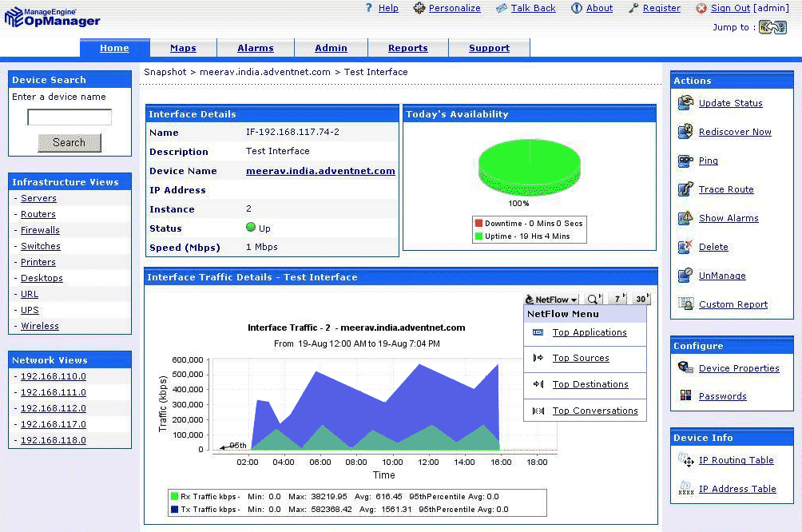Switch to the Maps tab
This screenshot has width=802, height=532.
point(183,48)
